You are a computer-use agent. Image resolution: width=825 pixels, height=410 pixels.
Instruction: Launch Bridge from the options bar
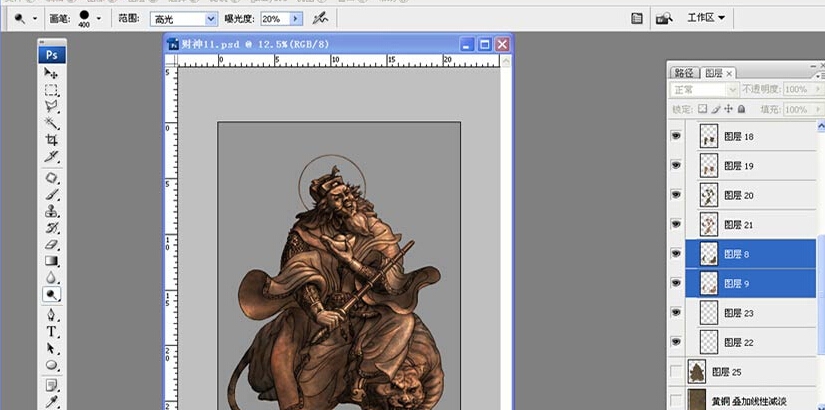click(664, 18)
